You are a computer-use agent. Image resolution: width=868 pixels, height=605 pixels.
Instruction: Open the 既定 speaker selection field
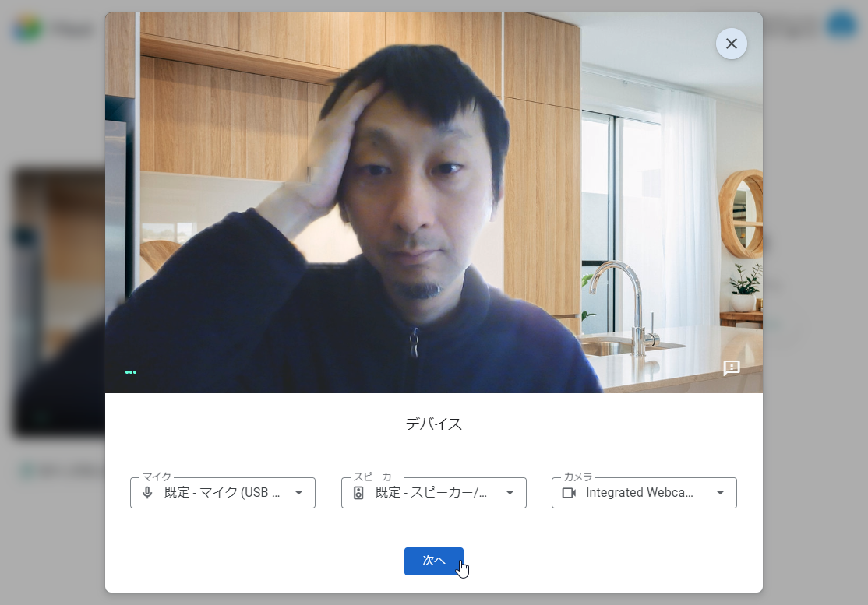429,492
